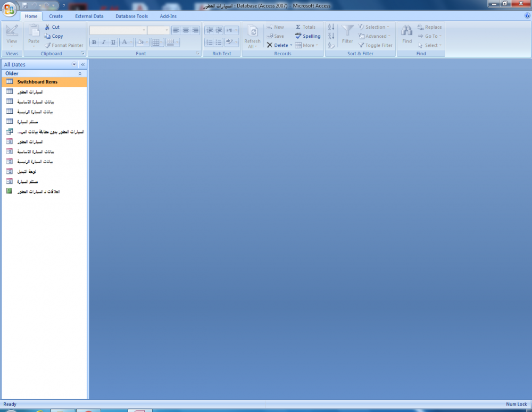The image size is (532, 412).
Task: Click the Refresh All button
Action: 252,36
